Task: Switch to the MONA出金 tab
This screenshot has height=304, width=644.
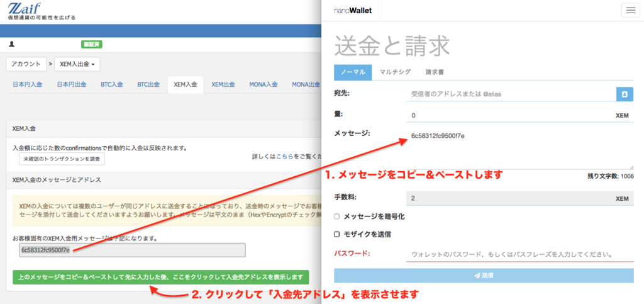Action: coord(306,84)
